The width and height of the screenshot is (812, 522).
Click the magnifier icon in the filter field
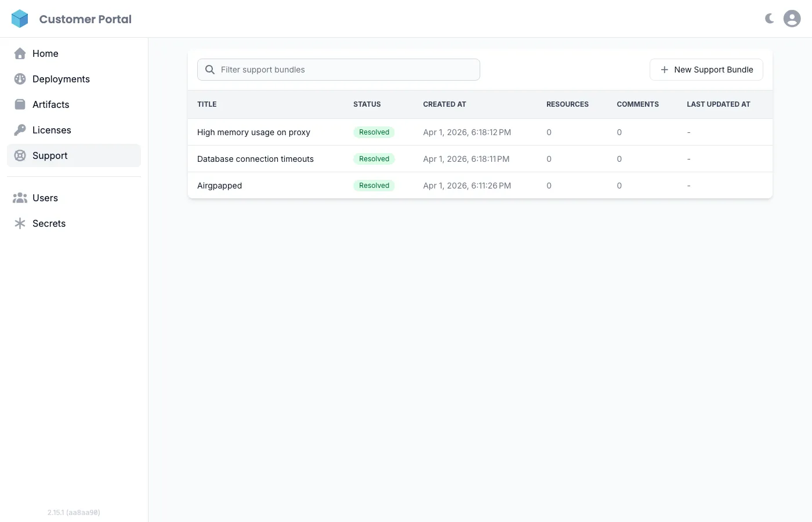(209, 69)
